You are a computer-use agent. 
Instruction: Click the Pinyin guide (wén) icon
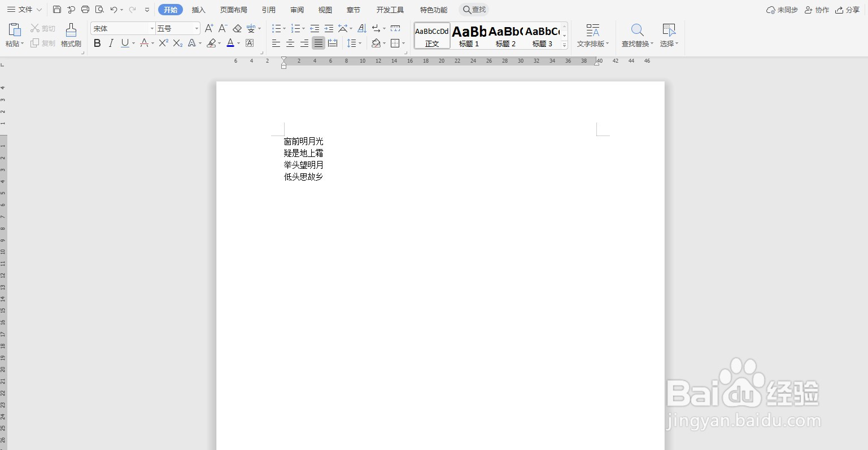(x=251, y=28)
